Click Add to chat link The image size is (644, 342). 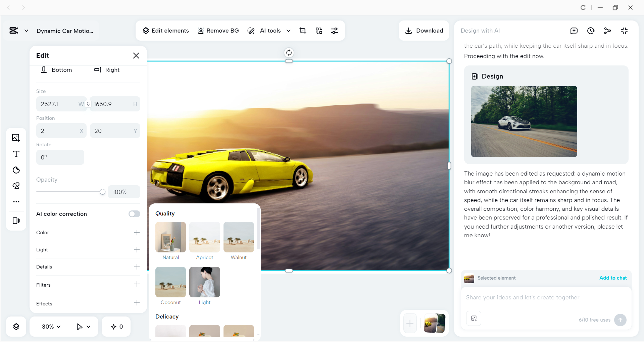[613, 278]
